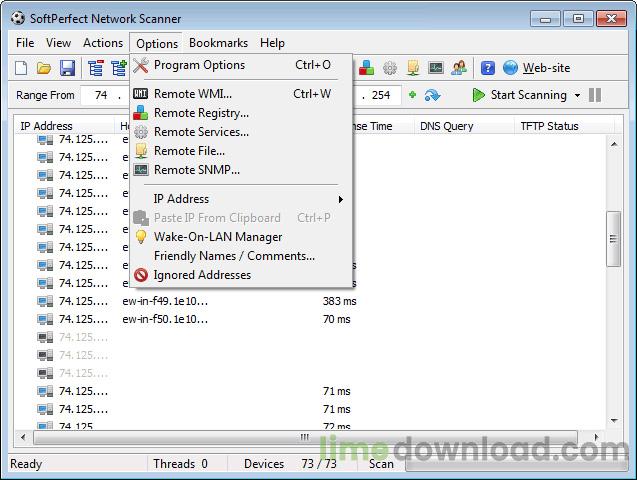Click the Start Scanning button text

click(x=529, y=95)
